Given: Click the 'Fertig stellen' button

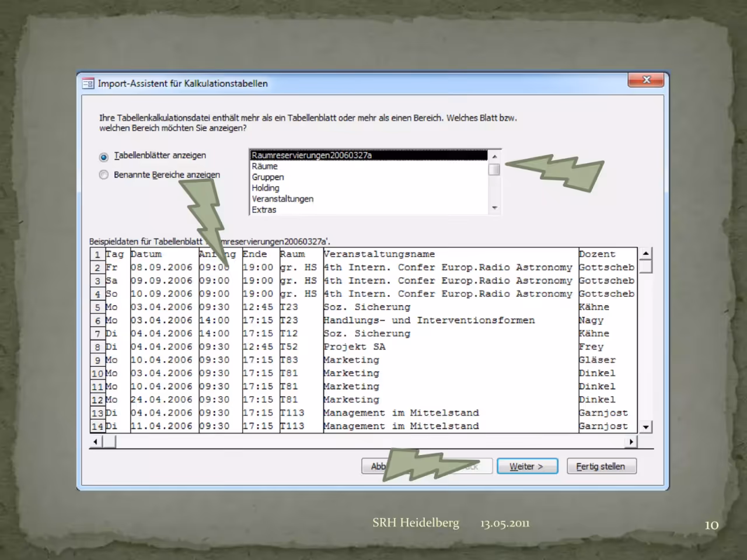Looking at the screenshot, I should (601, 466).
